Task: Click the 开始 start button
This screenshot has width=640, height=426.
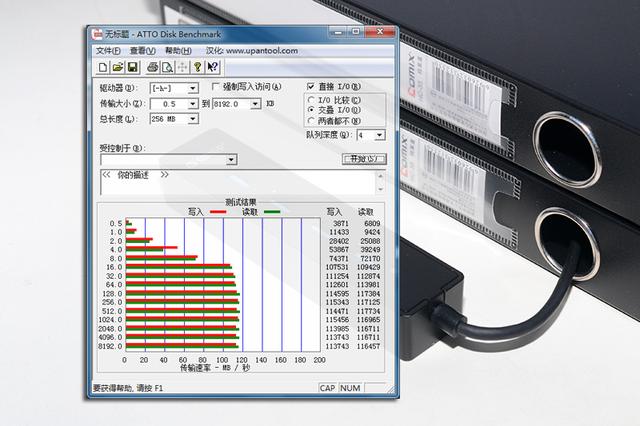Action: (364, 159)
